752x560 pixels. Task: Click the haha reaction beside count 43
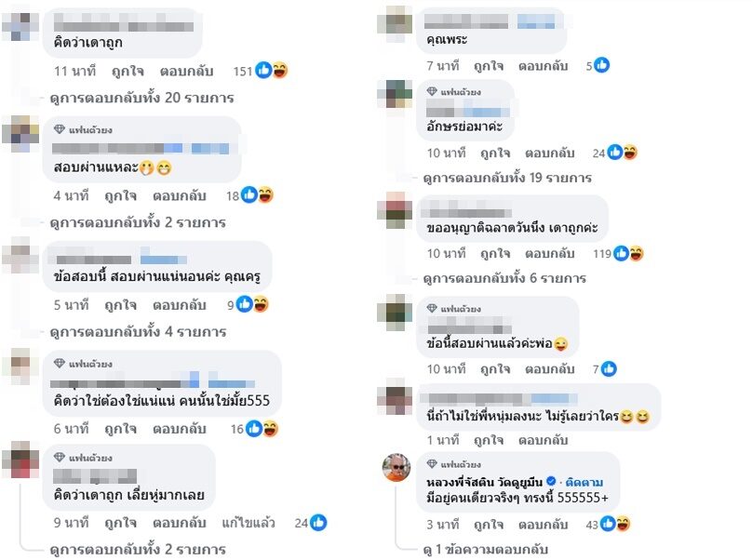click(x=623, y=524)
